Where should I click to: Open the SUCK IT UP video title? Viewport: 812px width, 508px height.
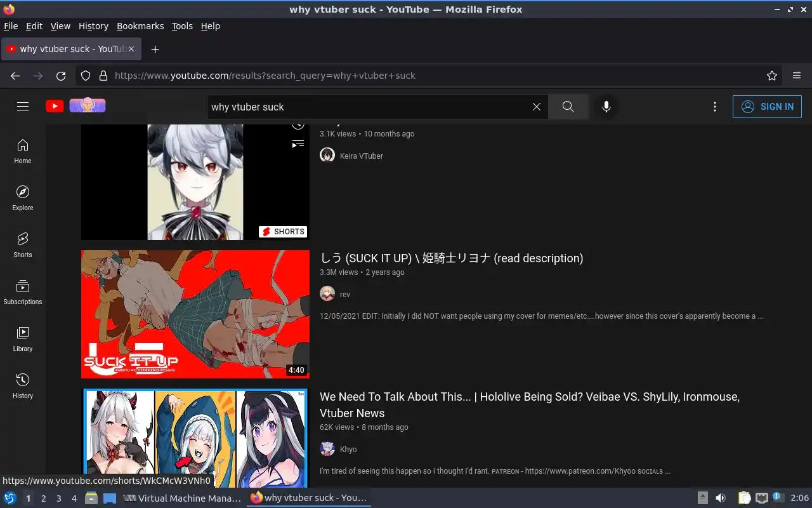pyautogui.click(x=451, y=258)
